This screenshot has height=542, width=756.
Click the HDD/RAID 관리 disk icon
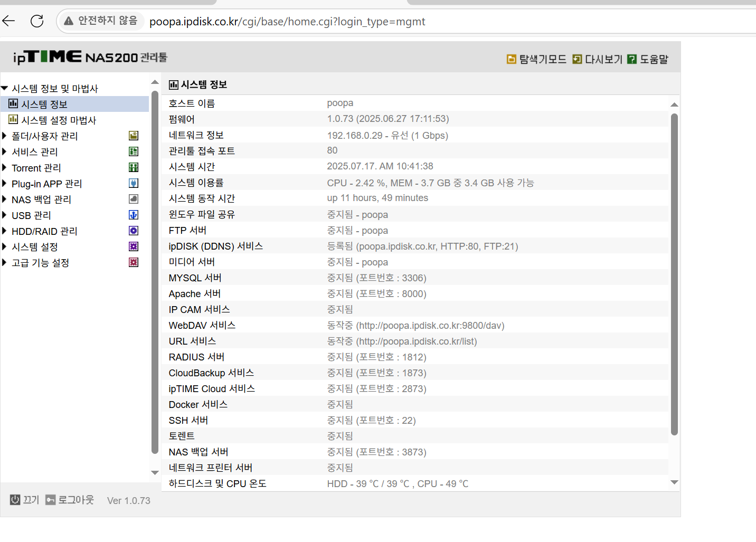click(134, 231)
